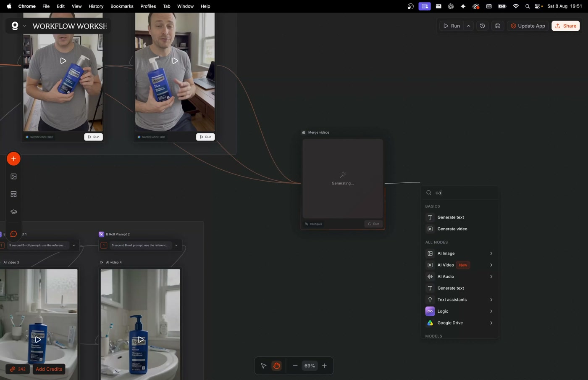Image resolution: width=588 pixels, height=380 pixels.
Task: Open the Bookmarks menu in the menu bar
Action: tap(122, 6)
